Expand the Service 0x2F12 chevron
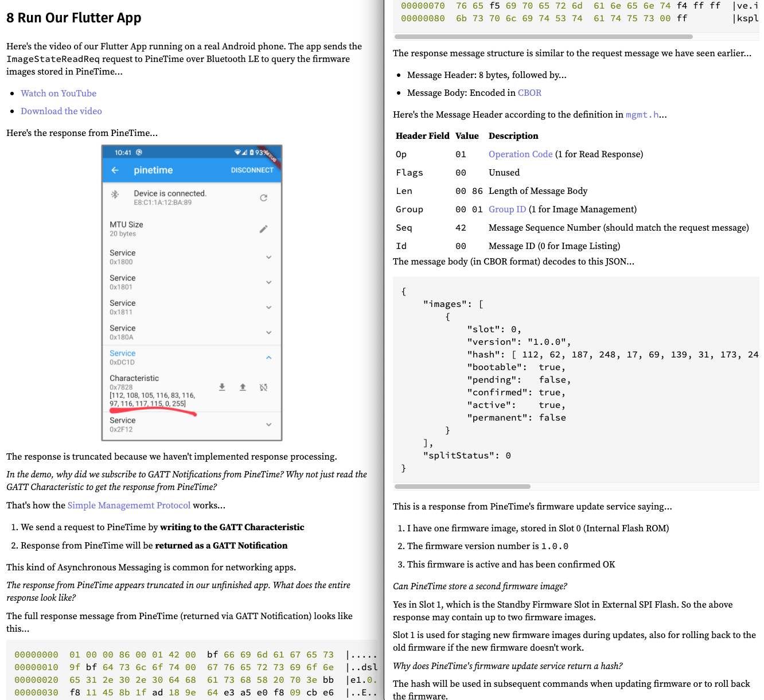This screenshot has width=764, height=700. point(268,425)
